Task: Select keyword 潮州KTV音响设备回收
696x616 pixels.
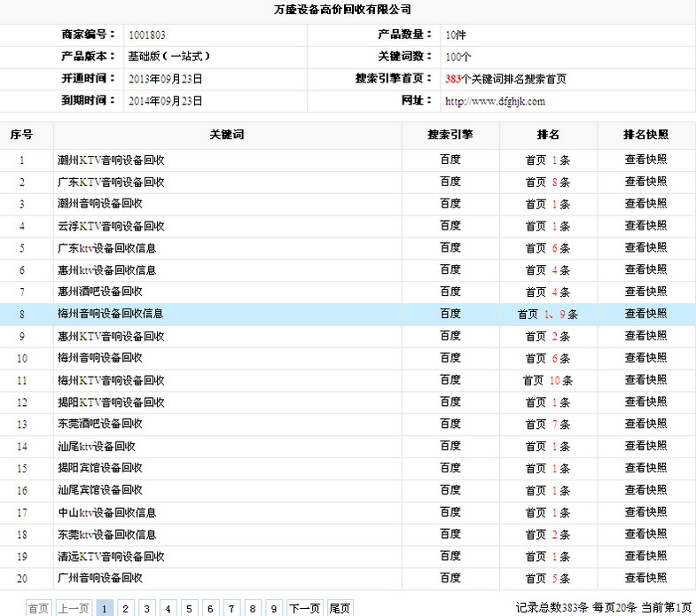Action: [x=111, y=160]
